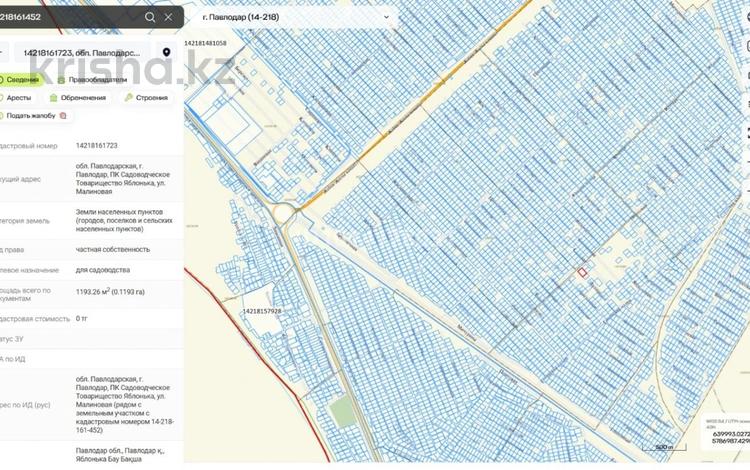Image resolution: width=750 pixels, height=470 pixels.
Task: Open the г. Павлодар (14-218) district dropdown
Action: (296, 17)
